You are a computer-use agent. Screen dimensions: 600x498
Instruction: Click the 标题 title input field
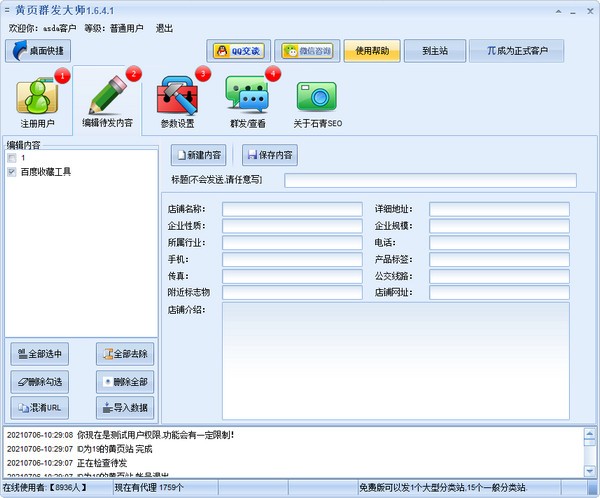430,181
